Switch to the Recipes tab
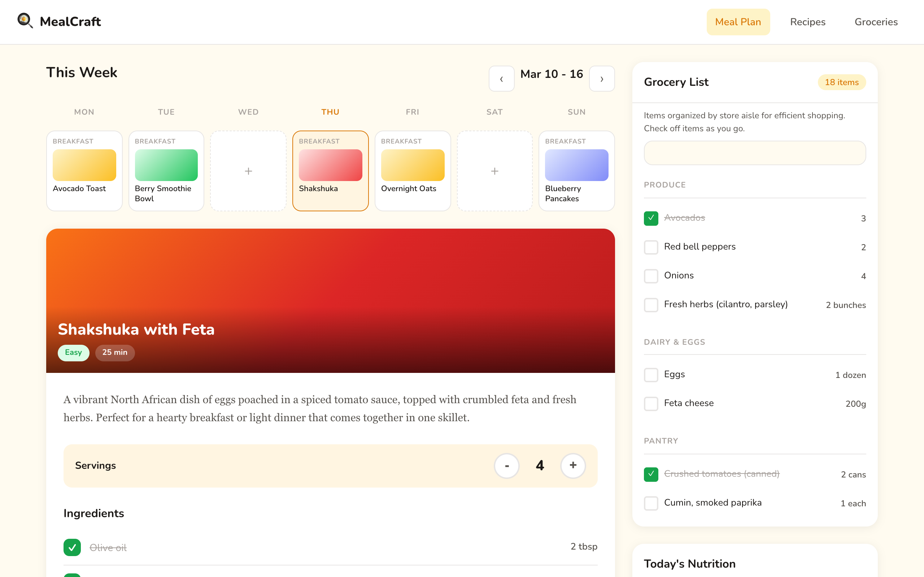The height and width of the screenshot is (577, 924). [x=807, y=22]
